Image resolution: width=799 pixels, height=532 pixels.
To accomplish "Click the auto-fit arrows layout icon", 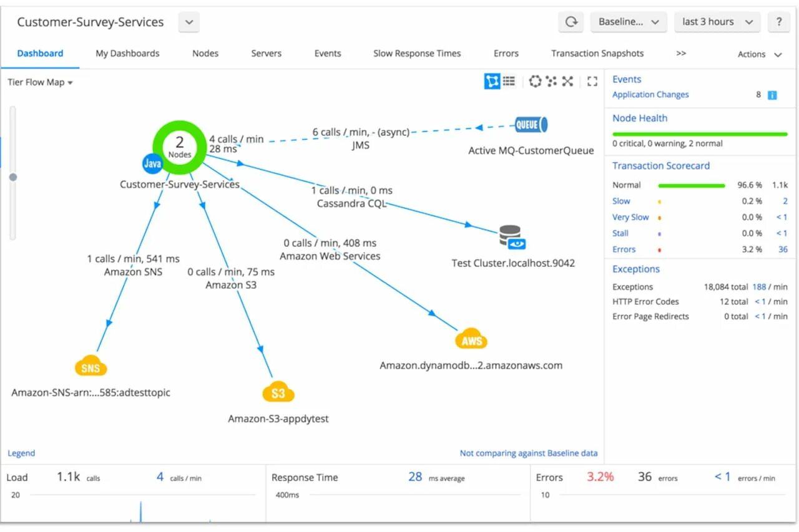I will click(567, 81).
